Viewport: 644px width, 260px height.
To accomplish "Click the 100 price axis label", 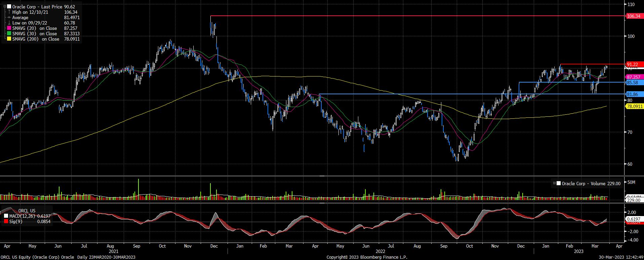I will coord(631,36).
